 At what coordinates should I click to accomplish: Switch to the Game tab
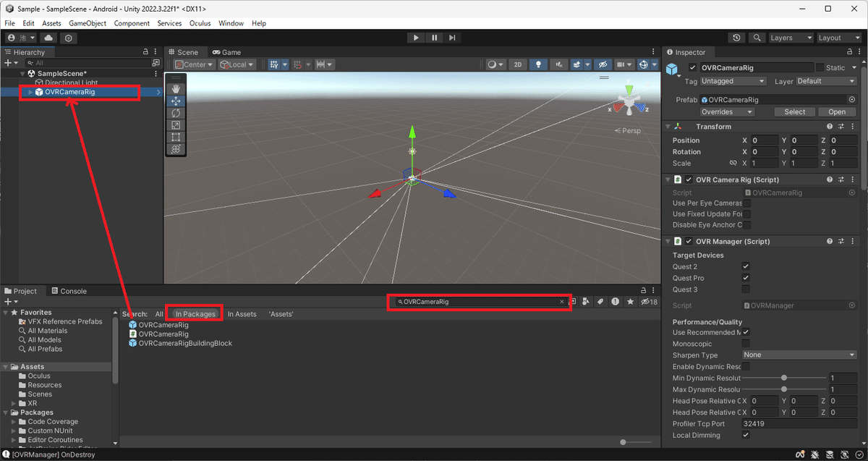pyautogui.click(x=226, y=52)
